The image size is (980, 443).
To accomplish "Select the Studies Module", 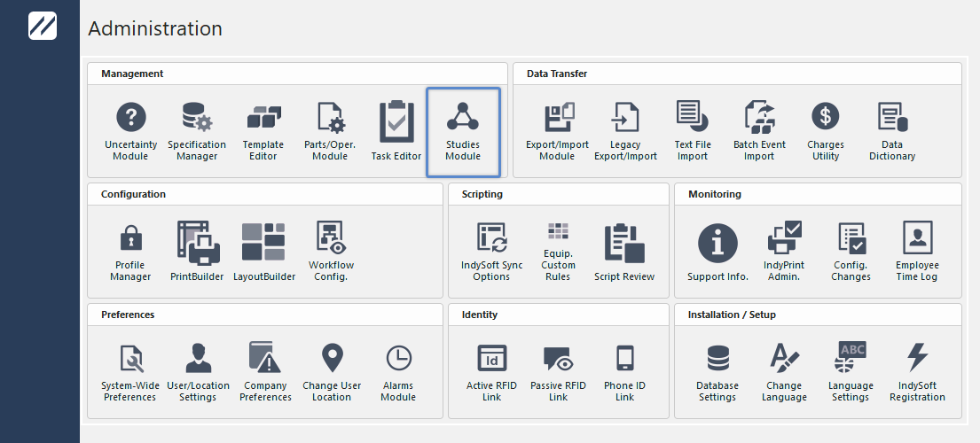I will [x=463, y=132].
